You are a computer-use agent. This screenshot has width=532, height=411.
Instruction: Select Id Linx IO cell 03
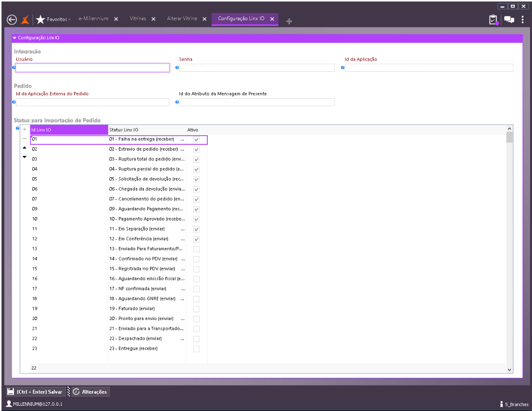coord(69,159)
